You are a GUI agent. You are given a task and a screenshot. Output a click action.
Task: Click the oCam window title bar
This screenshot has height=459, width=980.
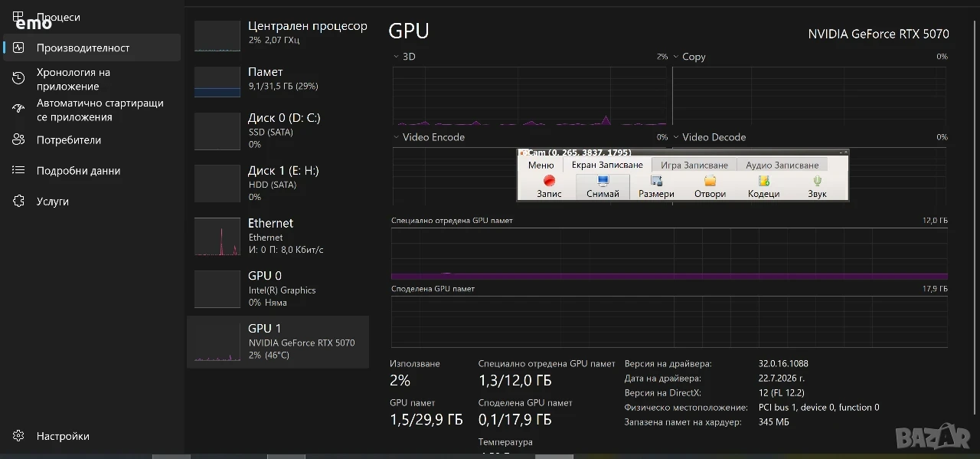[x=683, y=152]
